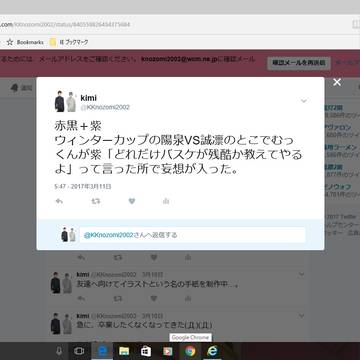This screenshot has width=360, height=360.
Task: Click the 確認メールを再送信 button in banner
Action: click(x=299, y=63)
